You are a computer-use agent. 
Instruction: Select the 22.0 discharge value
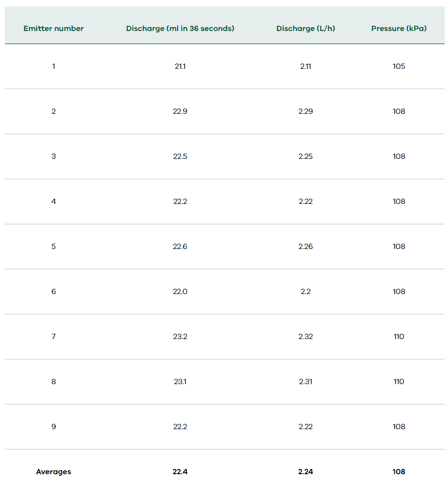(180, 292)
